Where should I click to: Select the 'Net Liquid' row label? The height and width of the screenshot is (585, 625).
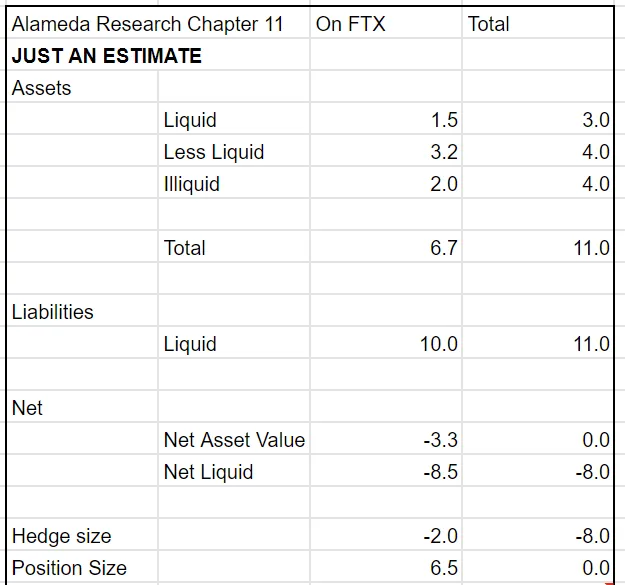208,472
